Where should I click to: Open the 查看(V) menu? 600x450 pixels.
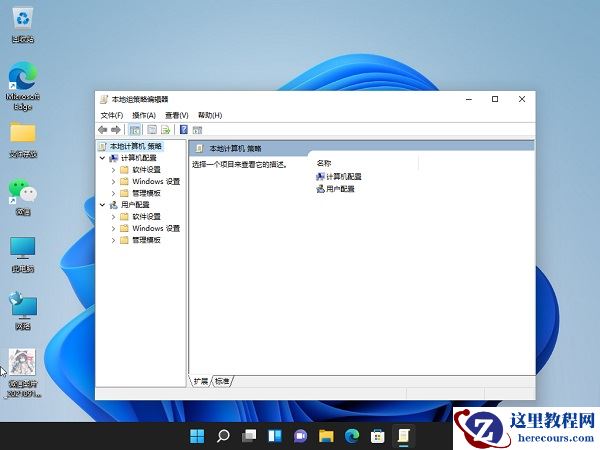177,115
